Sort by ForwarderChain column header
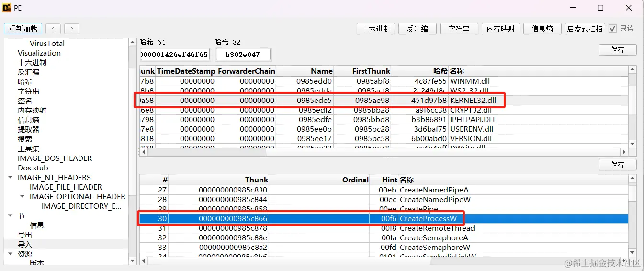Image resolution: width=644 pixels, height=271 pixels. point(246,71)
